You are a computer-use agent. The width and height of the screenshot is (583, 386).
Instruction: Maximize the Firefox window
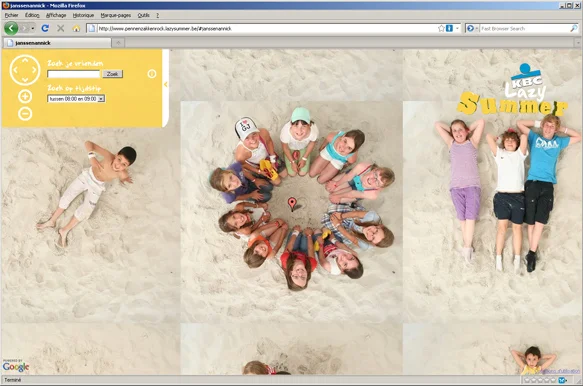coord(570,6)
